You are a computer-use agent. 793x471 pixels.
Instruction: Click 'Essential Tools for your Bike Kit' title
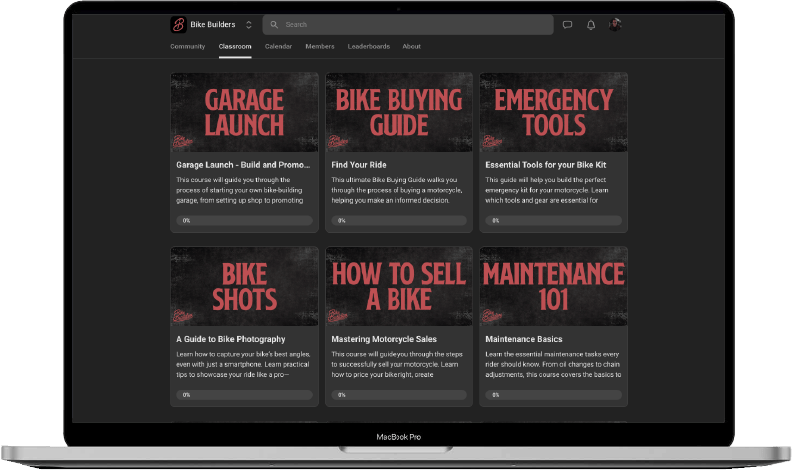546,165
